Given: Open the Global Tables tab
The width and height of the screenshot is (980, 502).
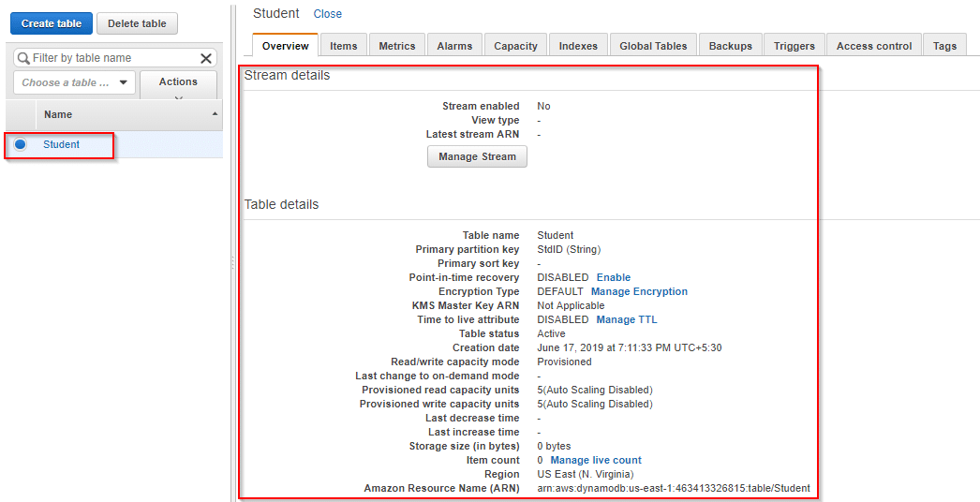Looking at the screenshot, I should [x=653, y=46].
